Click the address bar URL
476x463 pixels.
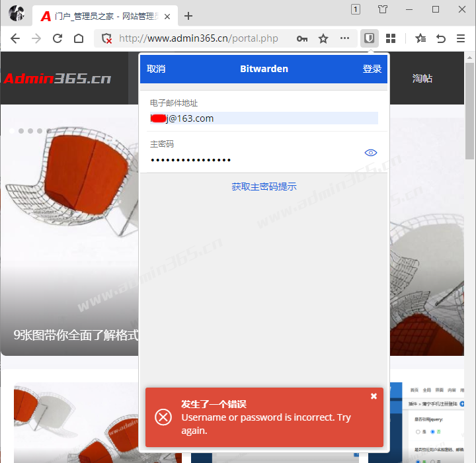pos(198,38)
